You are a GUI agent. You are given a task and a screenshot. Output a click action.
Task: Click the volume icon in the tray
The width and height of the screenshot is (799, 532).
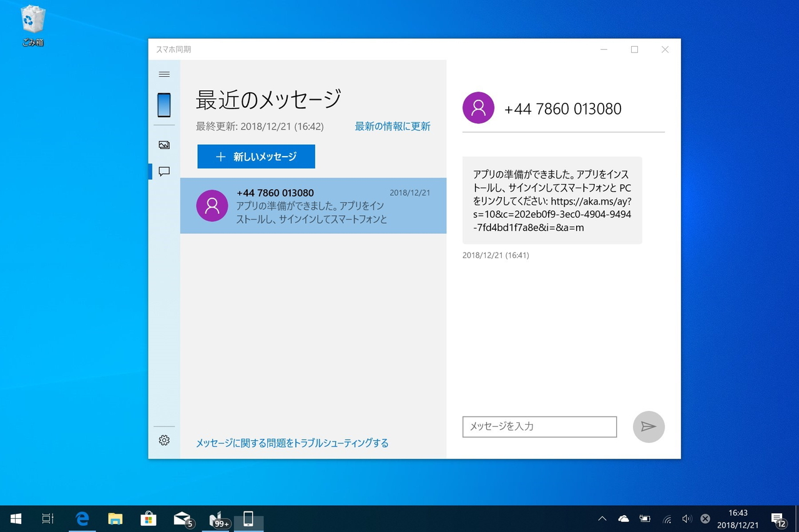[x=687, y=518]
